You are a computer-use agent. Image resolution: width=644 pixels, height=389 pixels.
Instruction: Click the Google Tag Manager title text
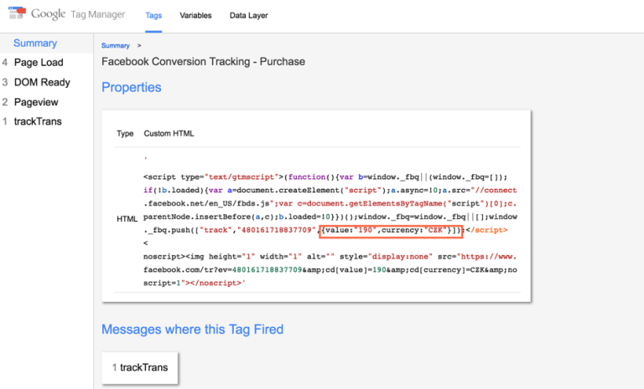tap(78, 14)
